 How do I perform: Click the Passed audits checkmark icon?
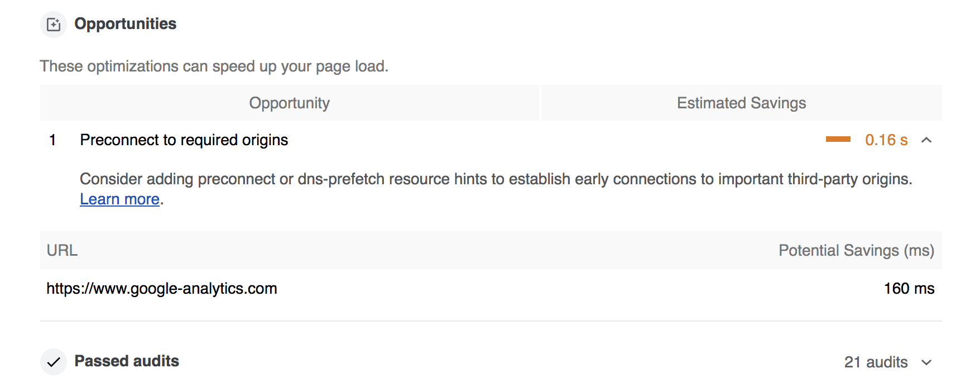[54, 362]
